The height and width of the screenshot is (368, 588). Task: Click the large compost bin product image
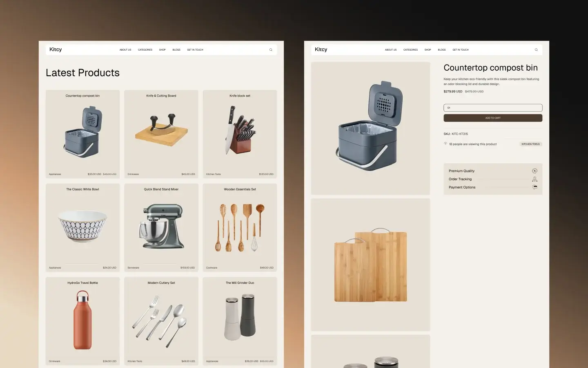[x=370, y=128]
